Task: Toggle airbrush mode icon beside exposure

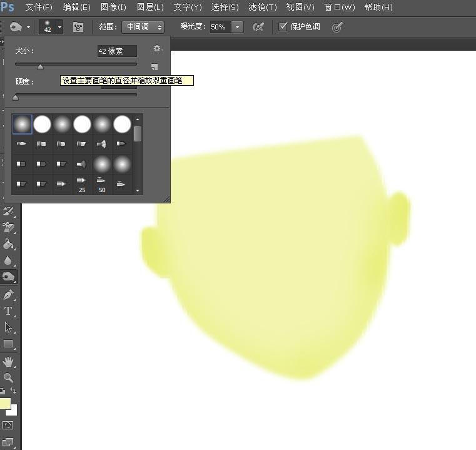Action: [x=258, y=27]
